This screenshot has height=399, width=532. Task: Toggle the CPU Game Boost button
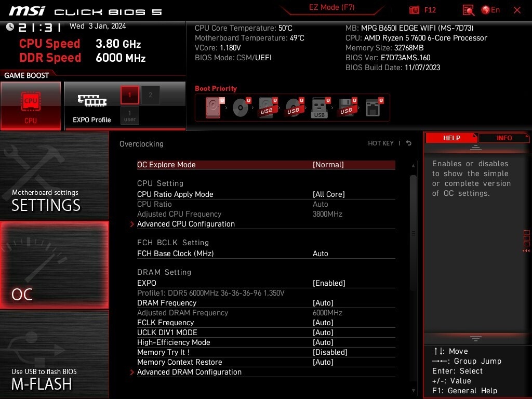(31, 106)
